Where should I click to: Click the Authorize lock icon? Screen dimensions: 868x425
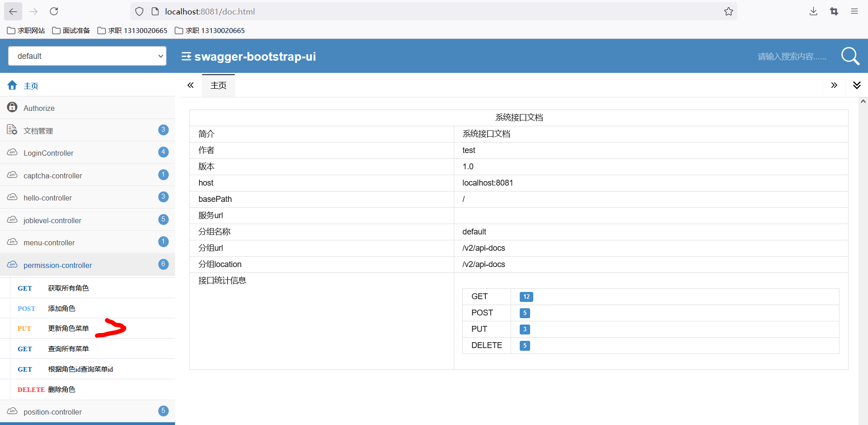[12, 107]
